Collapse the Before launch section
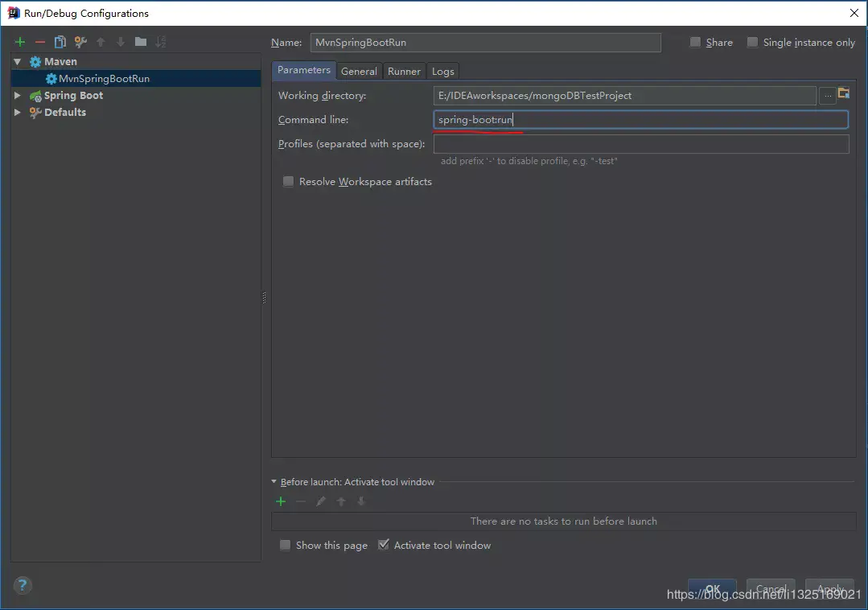Screen dimensions: 868x610 pyautogui.click(x=274, y=482)
